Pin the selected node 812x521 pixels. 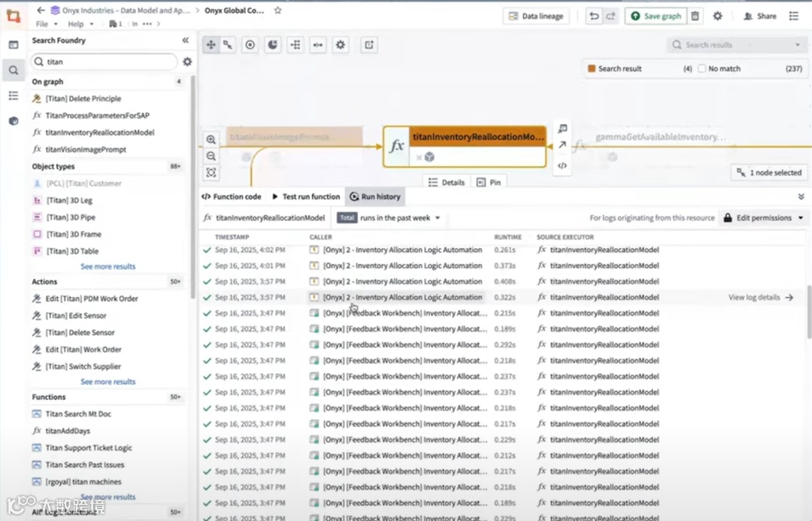click(x=489, y=182)
